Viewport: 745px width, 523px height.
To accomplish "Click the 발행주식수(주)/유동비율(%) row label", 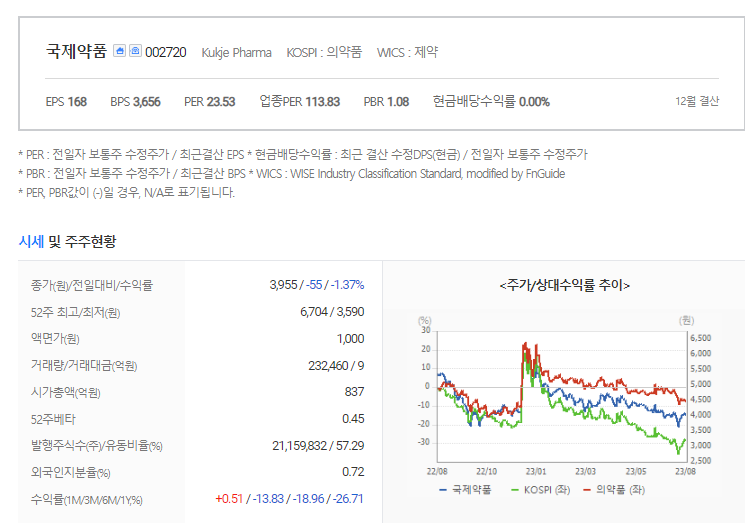I will pyautogui.click(x=96, y=446).
